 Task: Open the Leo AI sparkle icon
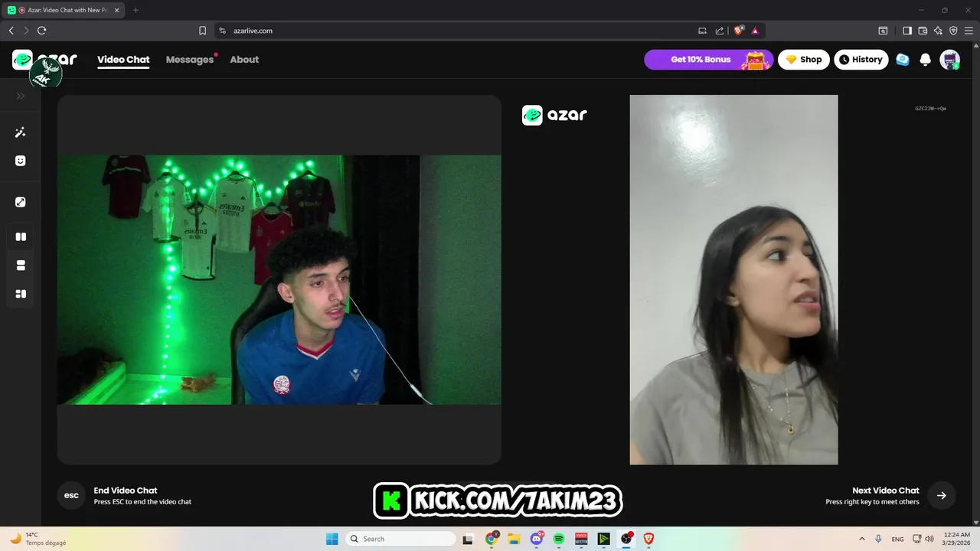pos(938,31)
